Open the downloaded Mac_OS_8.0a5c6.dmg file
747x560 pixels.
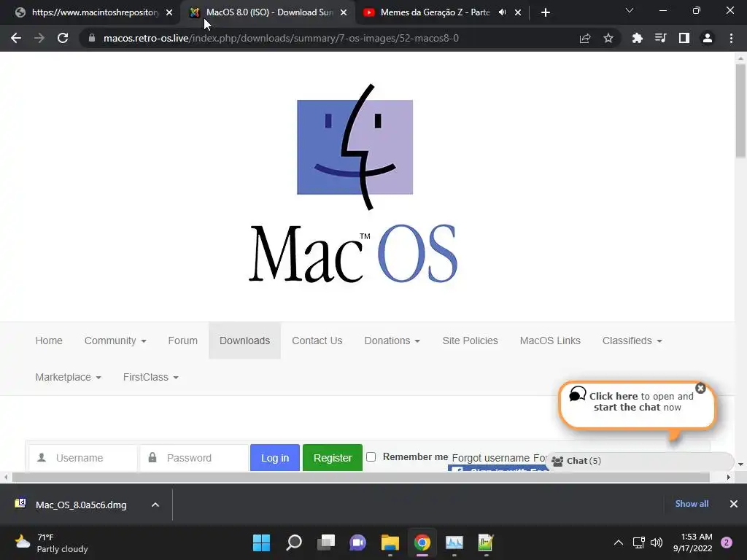81,505
